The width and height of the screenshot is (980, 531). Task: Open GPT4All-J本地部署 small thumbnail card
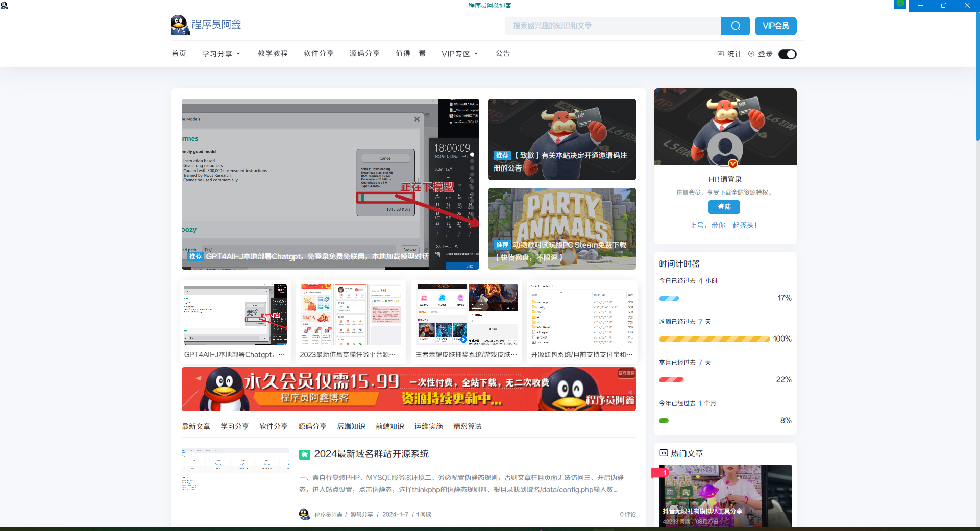click(235, 321)
